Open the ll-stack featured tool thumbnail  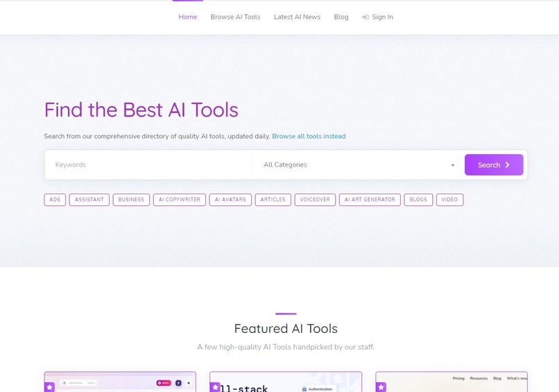tap(286, 382)
